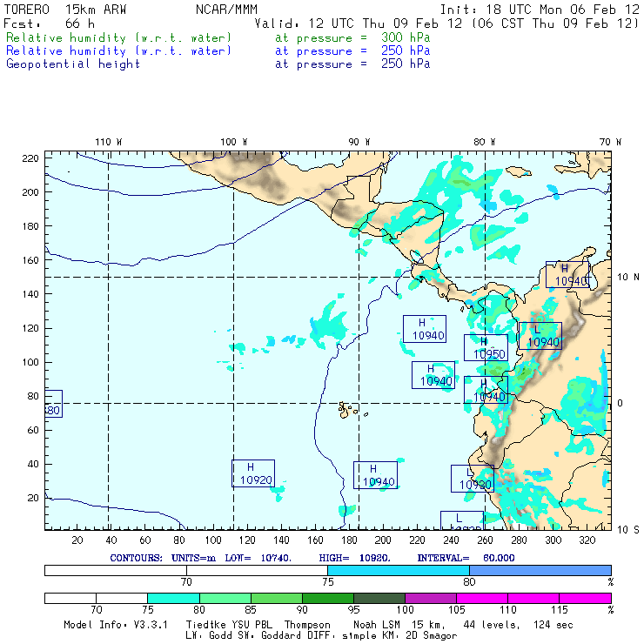Choose the dark olive 95–100 colorbar swatch

(379, 598)
